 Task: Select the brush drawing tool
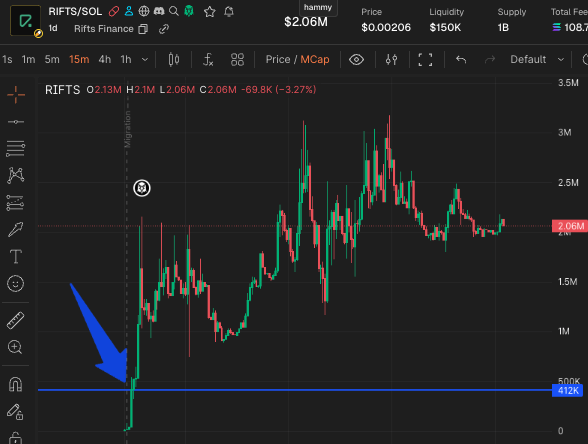pyautogui.click(x=16, y=229)
